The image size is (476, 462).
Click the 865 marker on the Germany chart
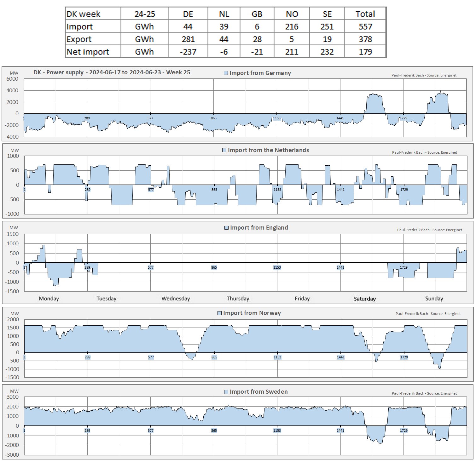coord(214,118)
